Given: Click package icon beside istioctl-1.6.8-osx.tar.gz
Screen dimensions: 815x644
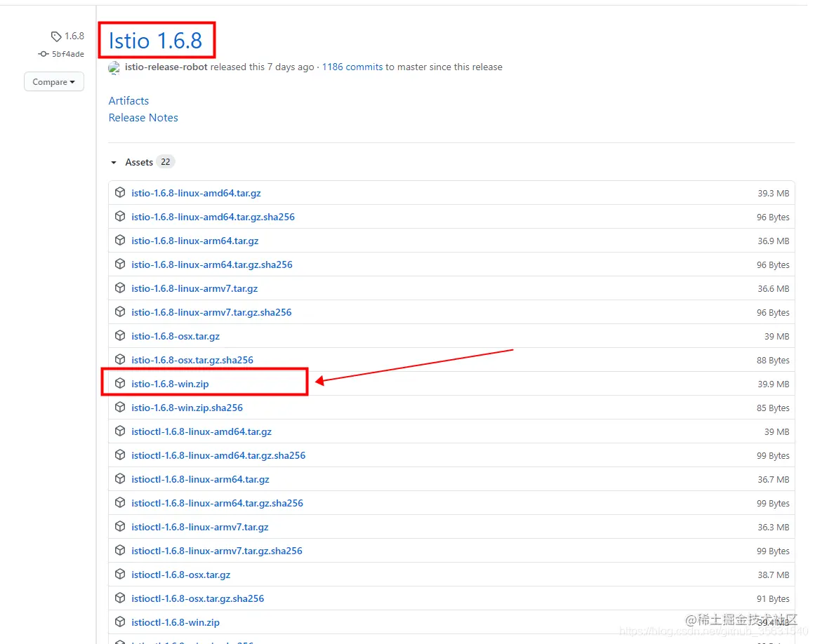Looking at the screenshot, I should point(120,575).
